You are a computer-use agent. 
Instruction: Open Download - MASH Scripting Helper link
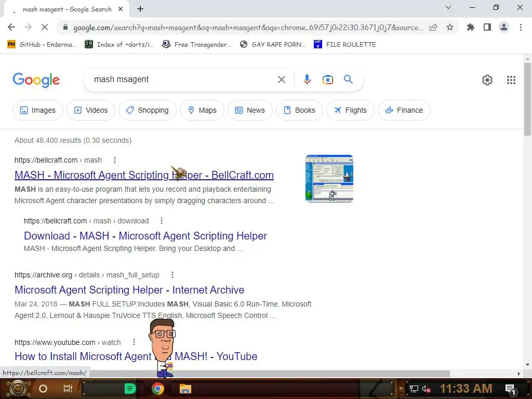tap(145, 236)
